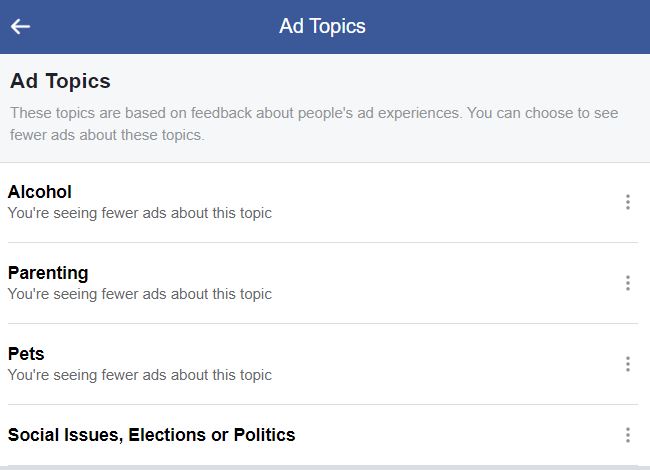
Task: Select the Social Issues, Elections or Politics title
Action: 151,435
